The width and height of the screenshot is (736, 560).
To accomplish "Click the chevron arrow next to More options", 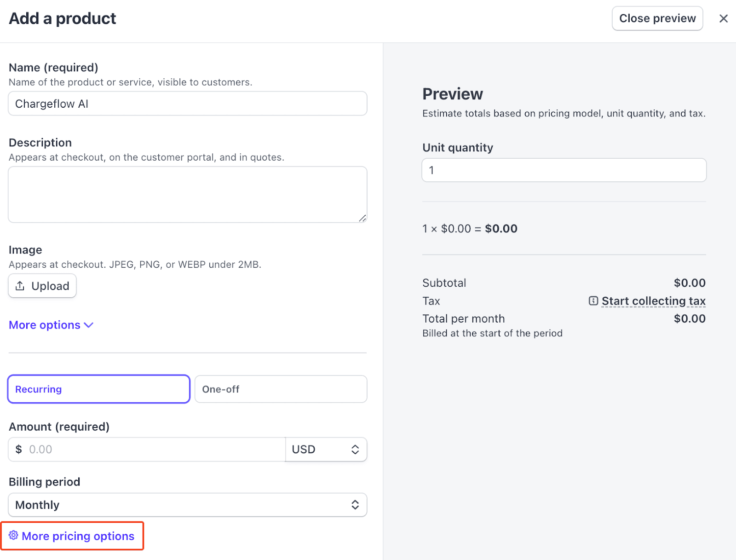I will click(x=89, y=325).
